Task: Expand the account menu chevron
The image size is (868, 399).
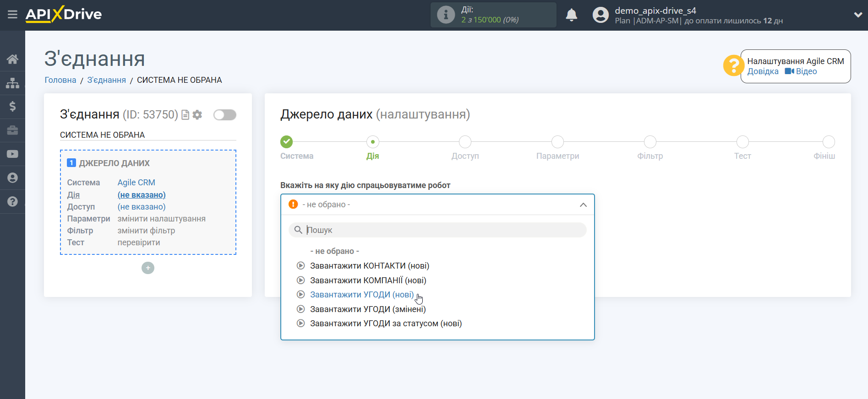Action: [x=858, y=15]
